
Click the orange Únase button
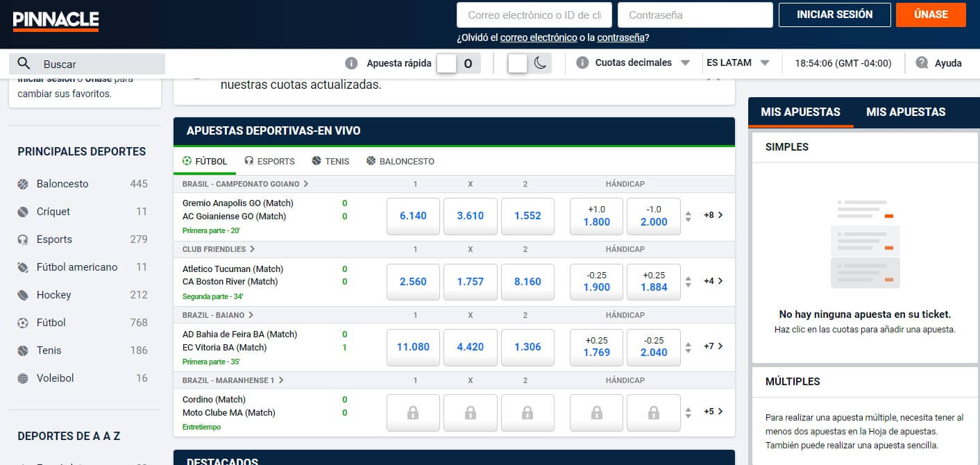931,15
